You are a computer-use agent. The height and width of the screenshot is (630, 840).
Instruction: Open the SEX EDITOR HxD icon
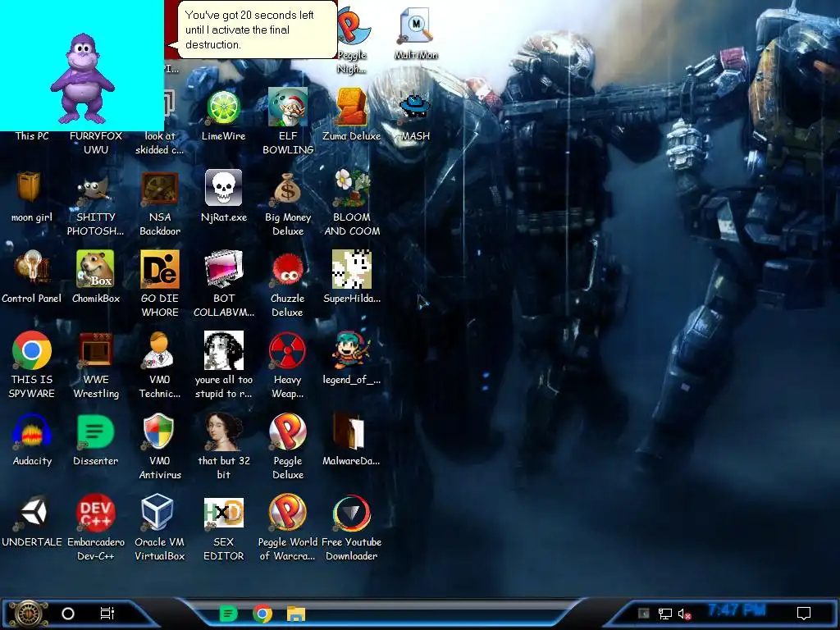(x=223, y=513)
